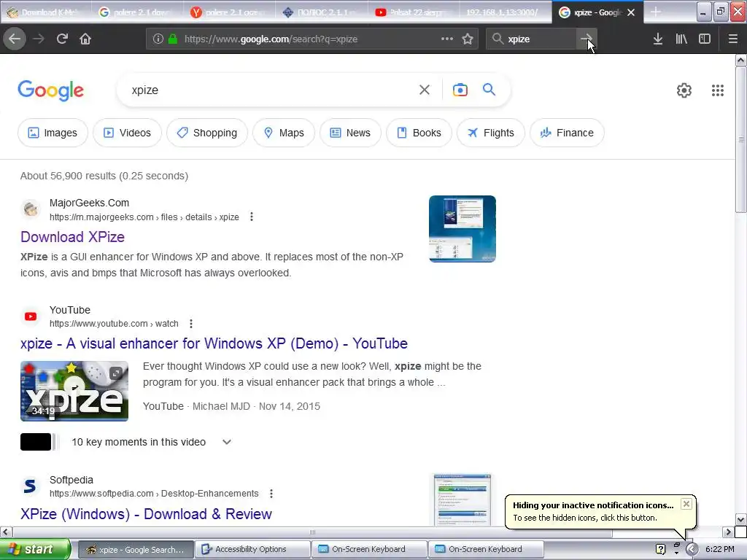Toggle the sidebar view icon
747x560 pixels.
point(705,39)
